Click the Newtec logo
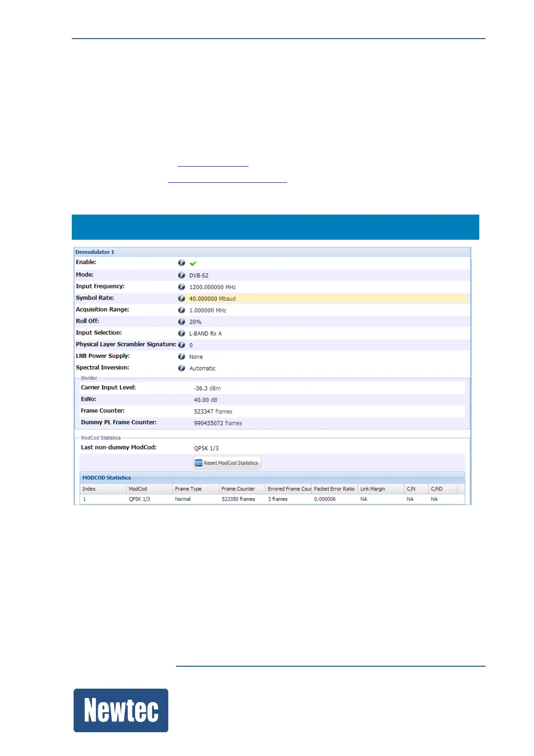 [x=121, y=710]
